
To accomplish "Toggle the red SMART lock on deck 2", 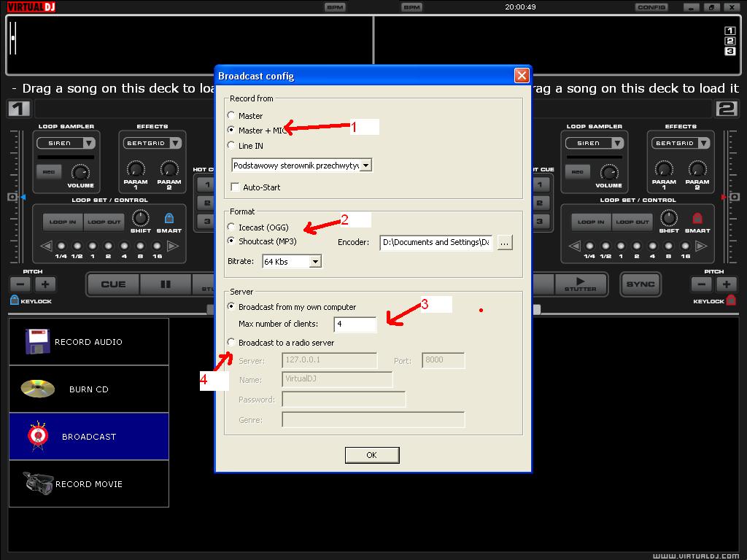I will point(697,218).
